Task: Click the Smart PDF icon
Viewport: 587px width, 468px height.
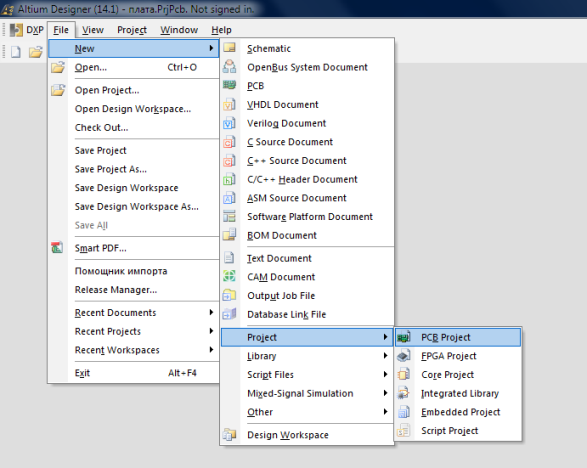Action: [57, 247]
